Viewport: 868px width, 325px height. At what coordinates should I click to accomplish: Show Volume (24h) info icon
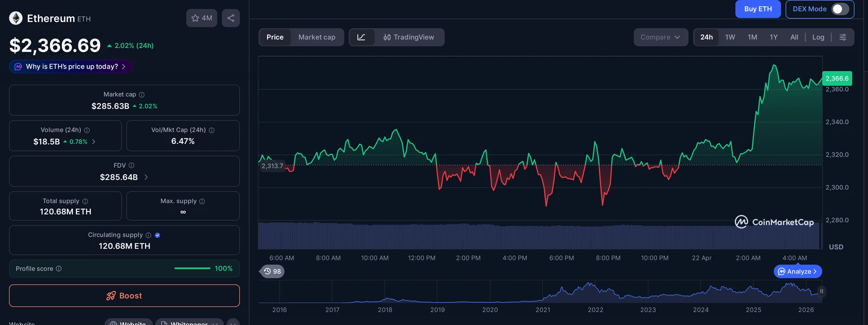87,130
